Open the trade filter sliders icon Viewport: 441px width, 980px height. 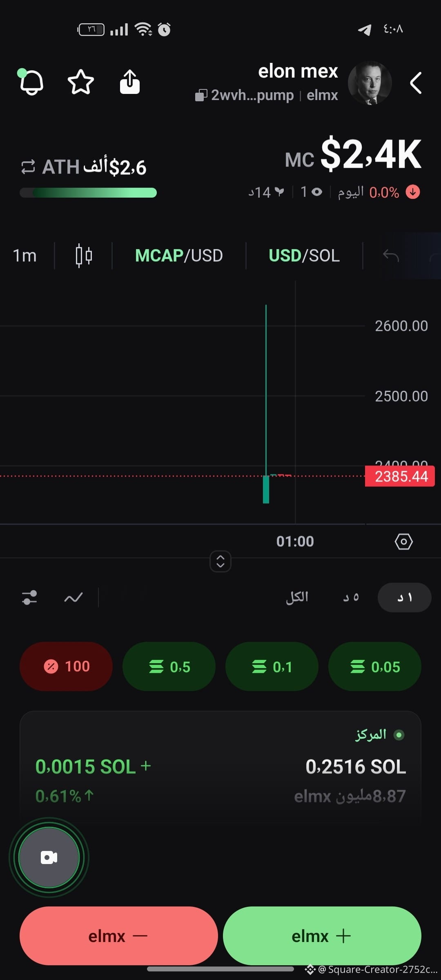(x=29, y=598)
